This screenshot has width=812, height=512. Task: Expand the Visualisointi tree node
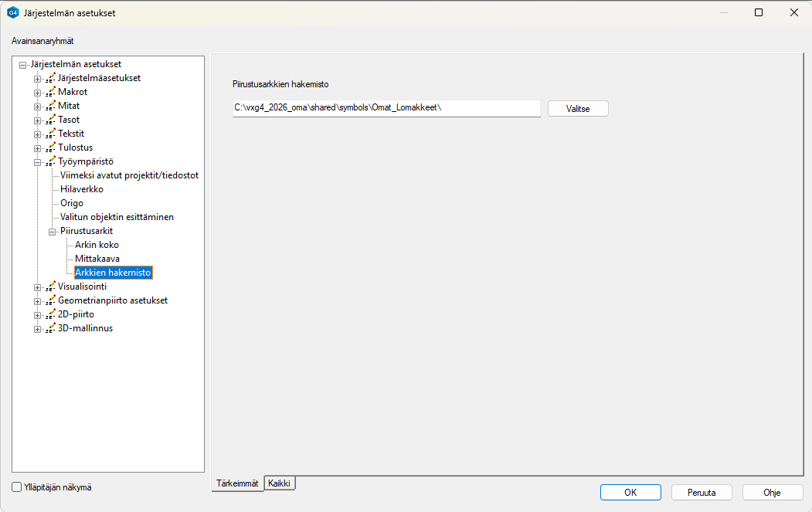(37, 287)
